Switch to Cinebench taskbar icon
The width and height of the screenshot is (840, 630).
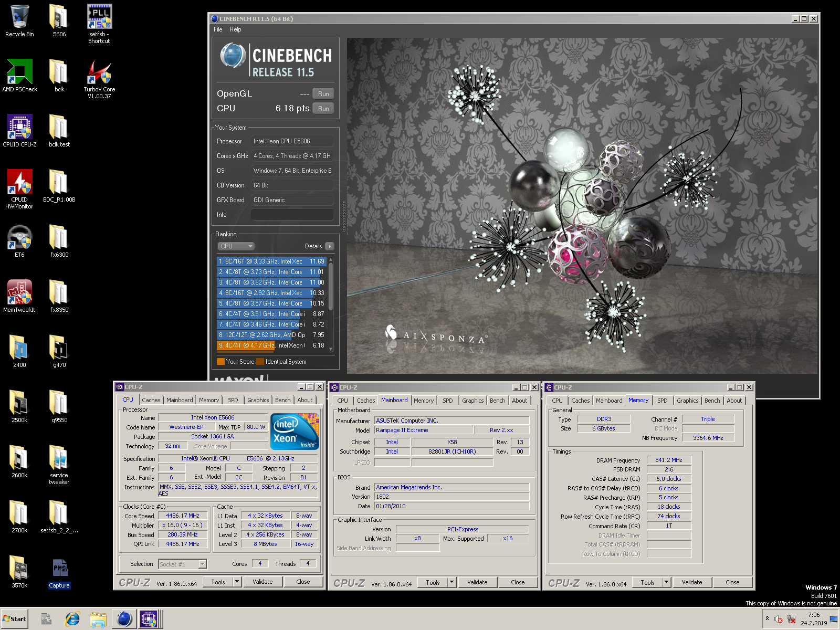tap(124, 619)
